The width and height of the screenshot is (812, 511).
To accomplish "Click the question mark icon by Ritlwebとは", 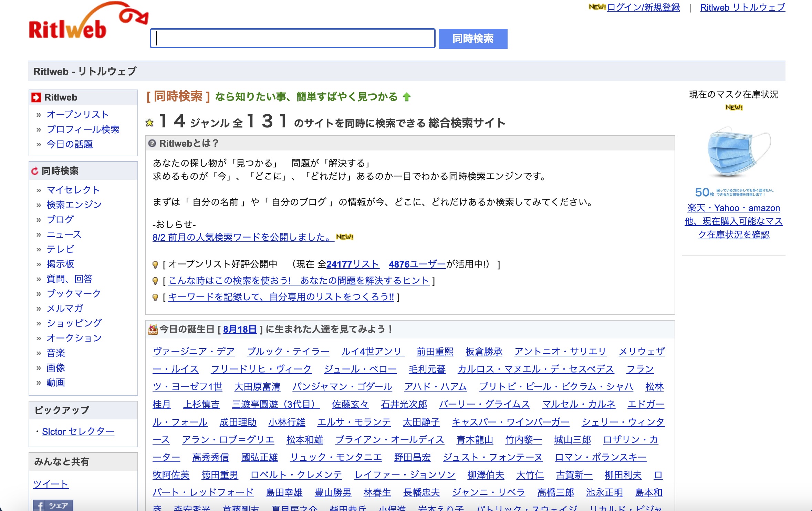I will pyautogui.click(x=152, y=144).
